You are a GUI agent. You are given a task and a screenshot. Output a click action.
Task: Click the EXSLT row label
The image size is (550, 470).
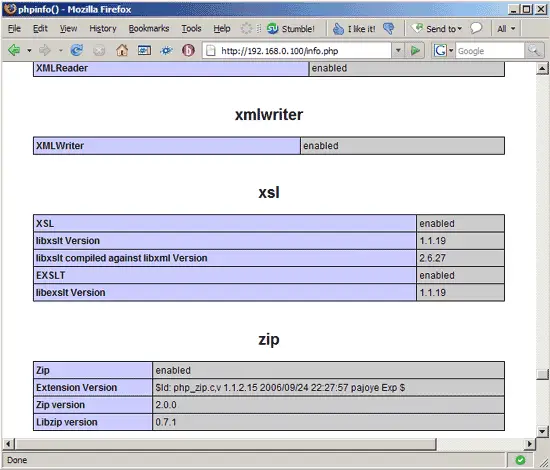click(x=51, y=275)
